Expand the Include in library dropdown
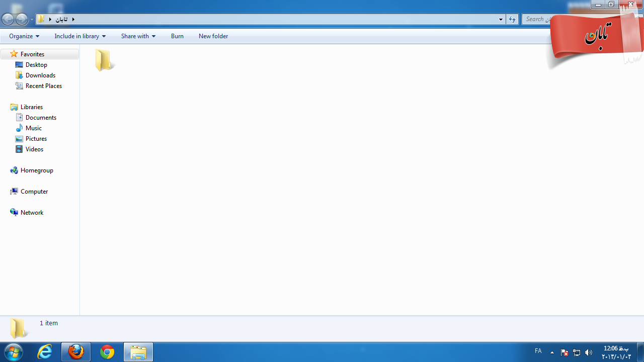644x362 pixels. click(x=80, y=36)
